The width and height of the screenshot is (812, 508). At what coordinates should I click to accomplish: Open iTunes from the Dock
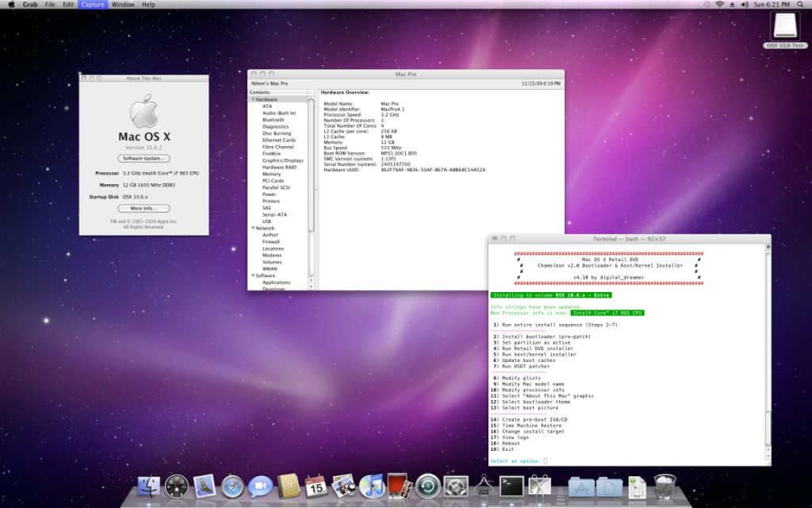[372, 487]
